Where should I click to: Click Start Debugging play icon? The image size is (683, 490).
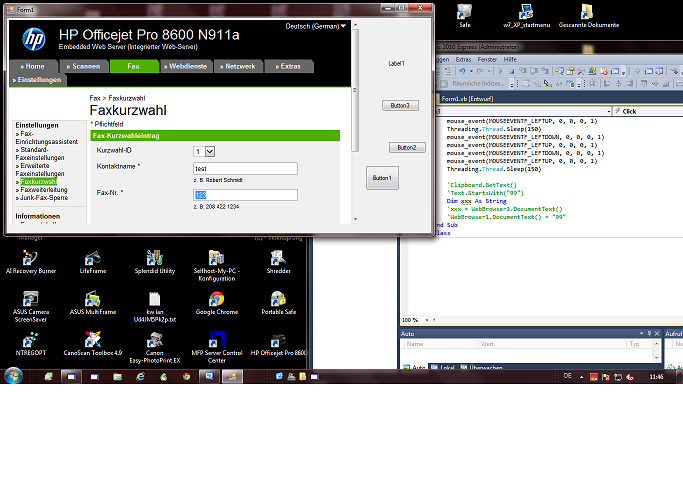pyautogui.click(x=500, y=71)
